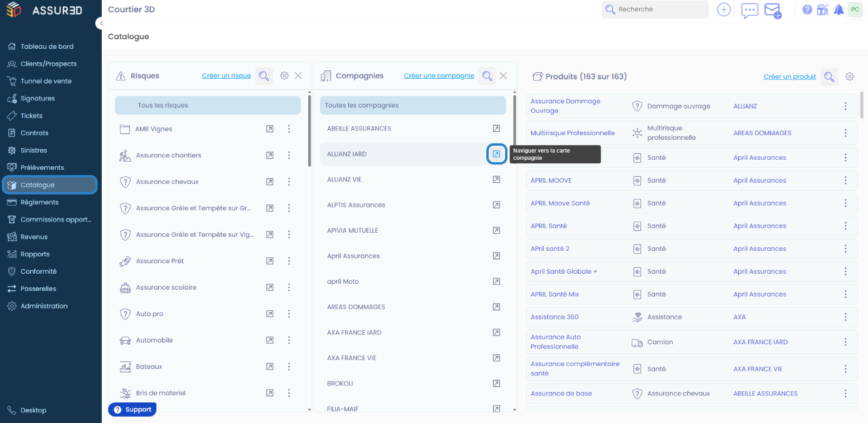The image size is (868, 423).
Task: Select the April Assurances company row
Action: pyautogui.click(x=414, y=256)
